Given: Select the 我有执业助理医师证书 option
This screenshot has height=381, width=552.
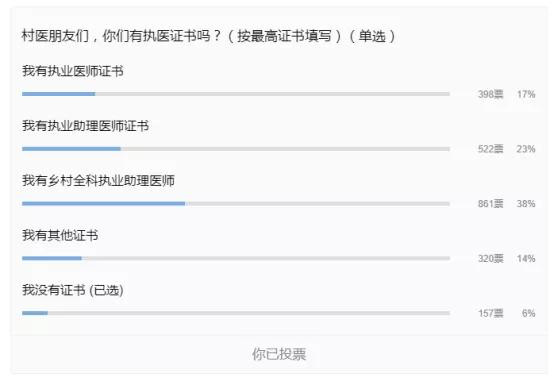Looking at the screenshot, I should 86,126.
